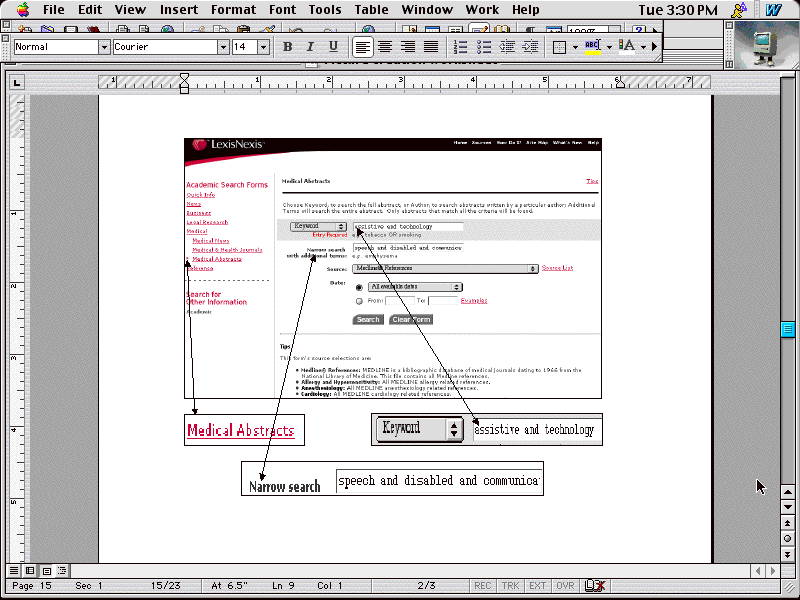Switch to Outline view button

coord(62,570)
